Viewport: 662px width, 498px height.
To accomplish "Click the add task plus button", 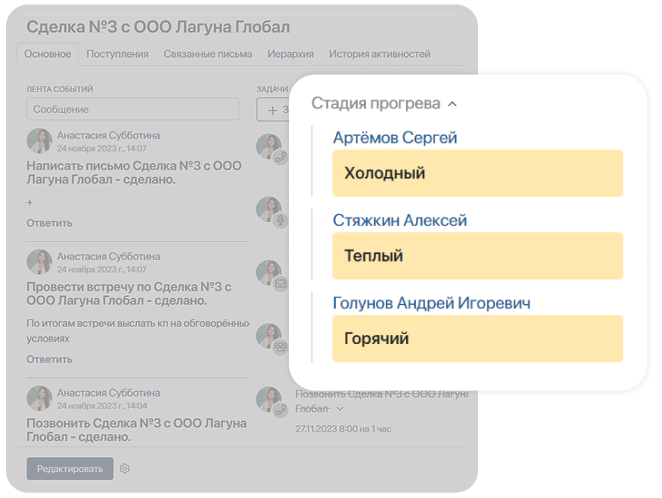I will point(273,110).
